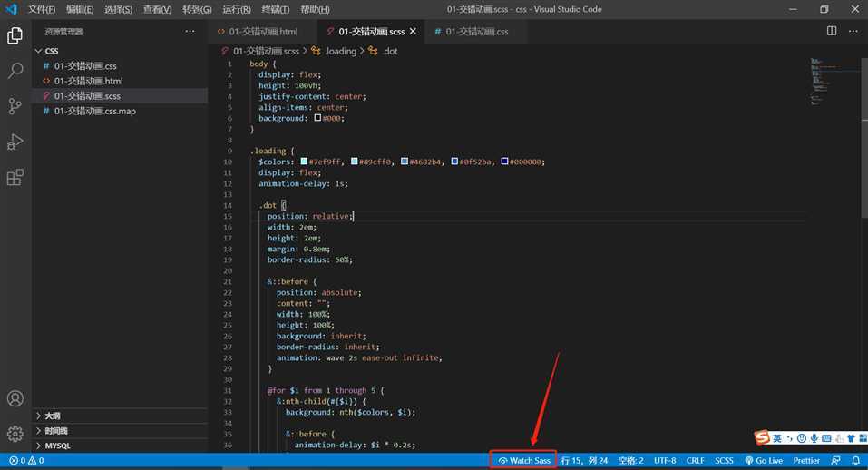Open the 文件(F) menu
This screenshot has height=470, width=868.
[42, 9]
